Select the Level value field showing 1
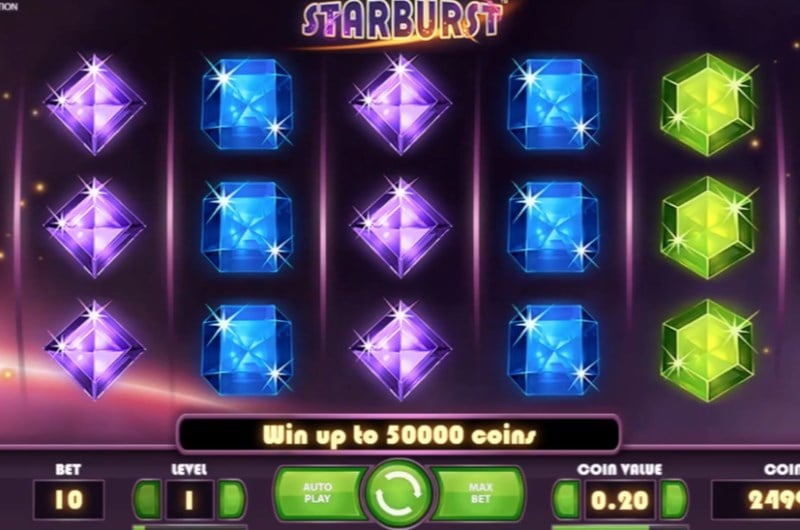This screenshot has width=800, height=530. 189,500
